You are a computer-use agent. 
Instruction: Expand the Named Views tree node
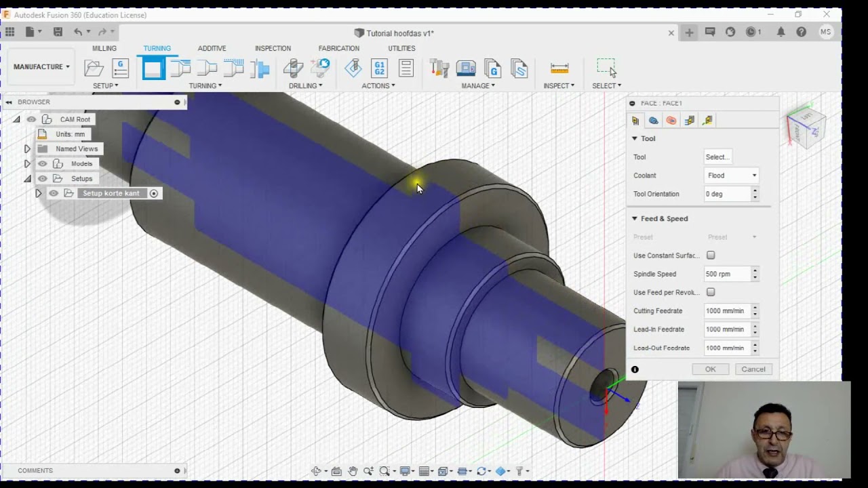(x=27, y=149)
